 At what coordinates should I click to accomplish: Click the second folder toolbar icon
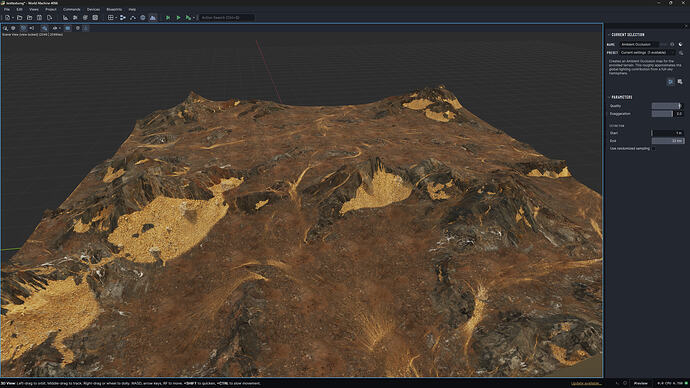click(29, 18)
